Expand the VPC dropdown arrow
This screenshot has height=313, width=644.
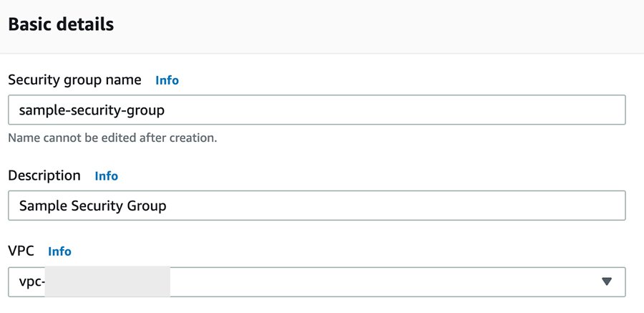coord(607,281)
